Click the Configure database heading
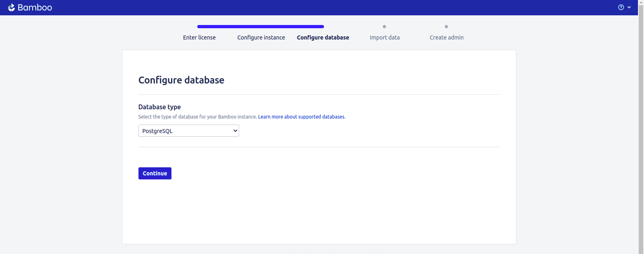Viewport: 644px width, 254px height. (x=181, y=80)
